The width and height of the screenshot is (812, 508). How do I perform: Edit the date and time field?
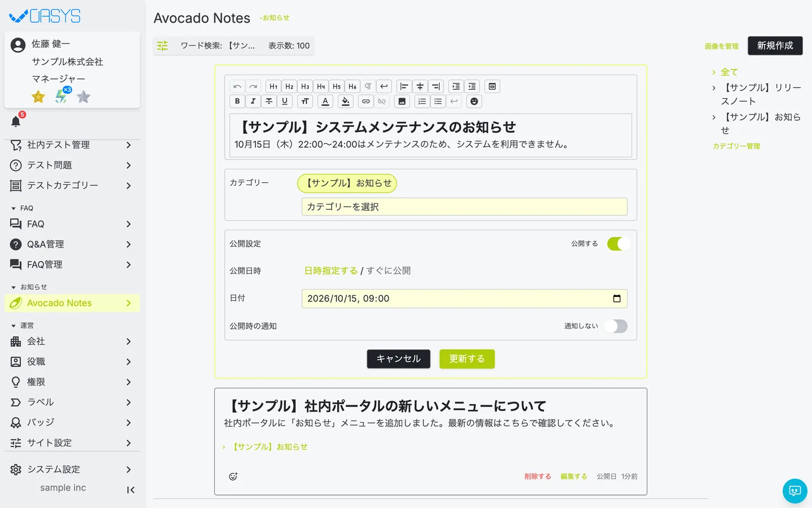(465, 299)
